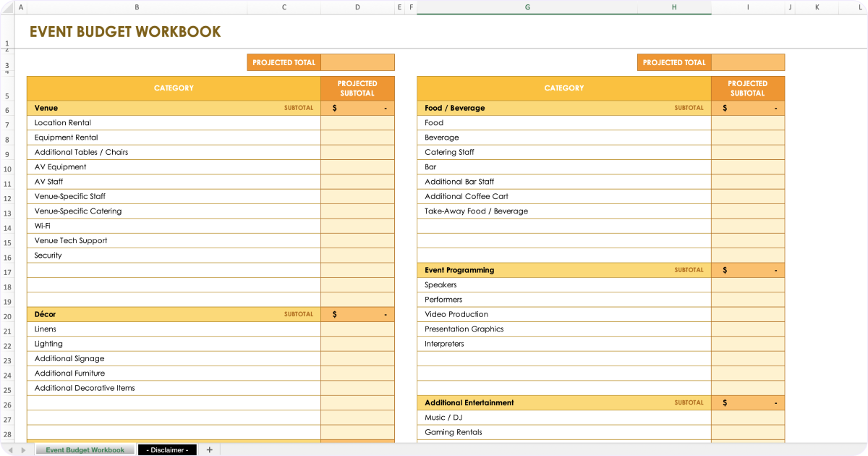This screenshot has height=456, width=868.
Task: Click the right sheet navigation arrow
Action: click(25, 449)
